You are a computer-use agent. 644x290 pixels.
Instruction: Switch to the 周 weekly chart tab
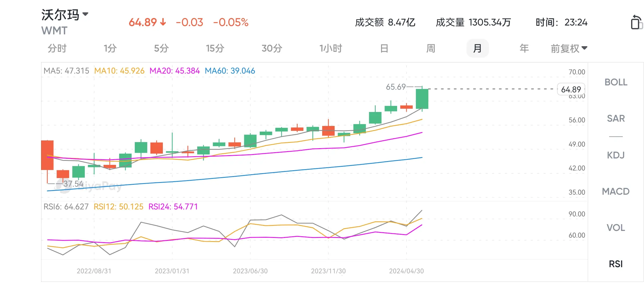point(431,49)
